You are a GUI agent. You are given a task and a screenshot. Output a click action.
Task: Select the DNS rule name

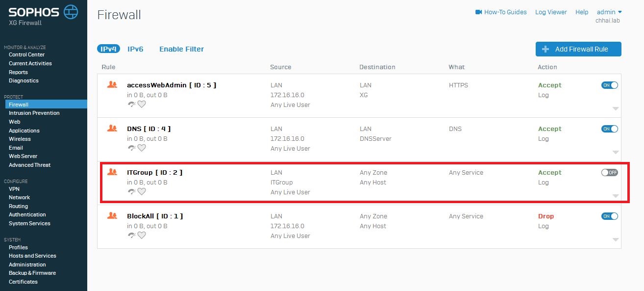[x=149, y=129]
